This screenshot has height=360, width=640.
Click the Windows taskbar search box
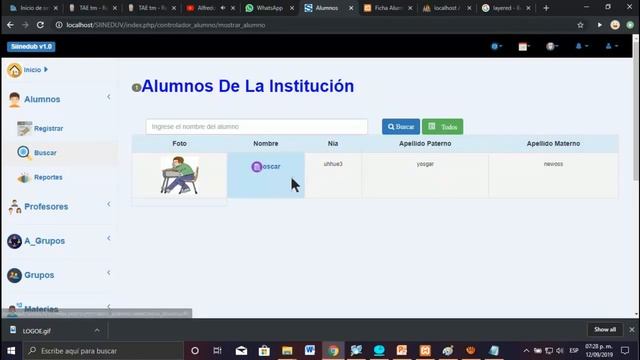click(x=103, y=351)
